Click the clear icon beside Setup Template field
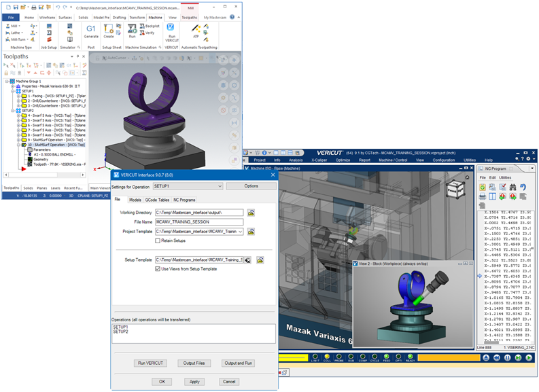 coord(247,260)
